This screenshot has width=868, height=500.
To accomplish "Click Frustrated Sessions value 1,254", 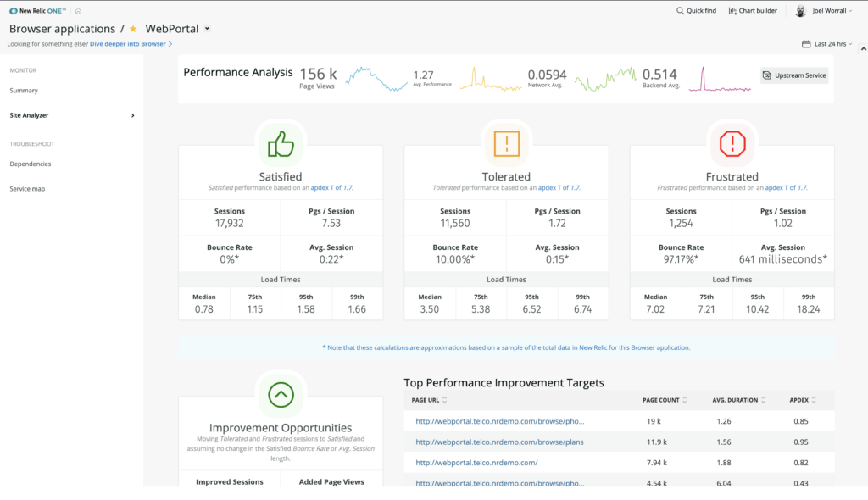I will click(681, 223).
